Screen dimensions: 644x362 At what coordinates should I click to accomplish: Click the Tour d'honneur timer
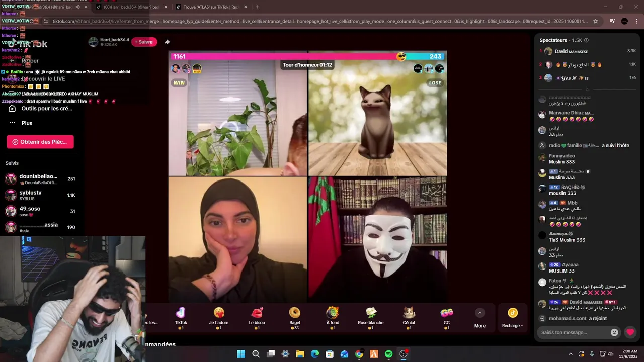[307, 65]
